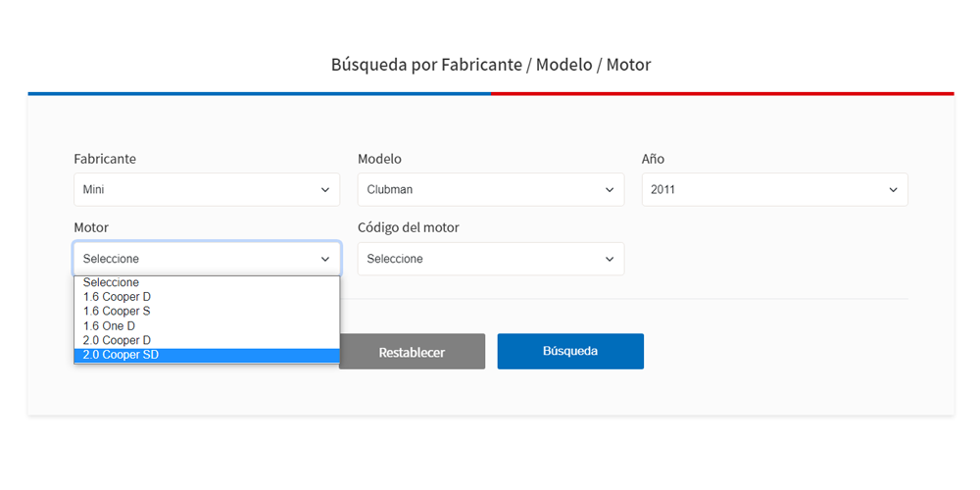Open the Fabricante dropdown showing Mini
This screenshot has width=980, height=490.
coord(207,189)
